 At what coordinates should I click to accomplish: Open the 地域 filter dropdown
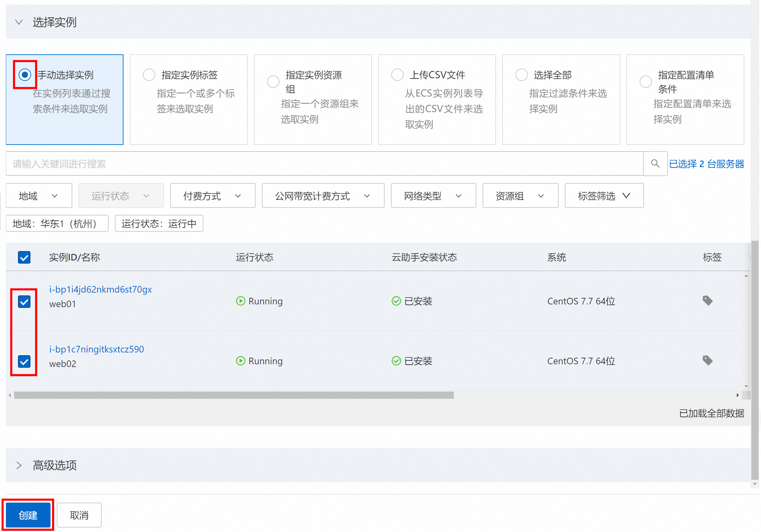pos(39,196)
